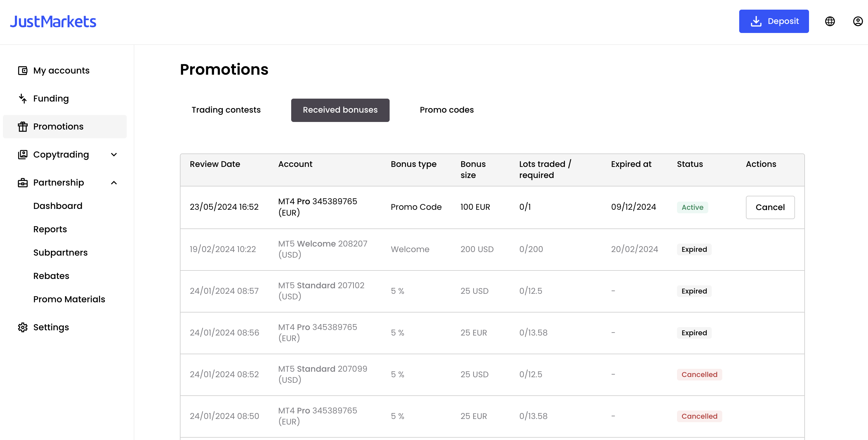The height and width of the screenshot is (440, 868).
Task: Select Partnership menu label
Action: click(x=59, y=182)
